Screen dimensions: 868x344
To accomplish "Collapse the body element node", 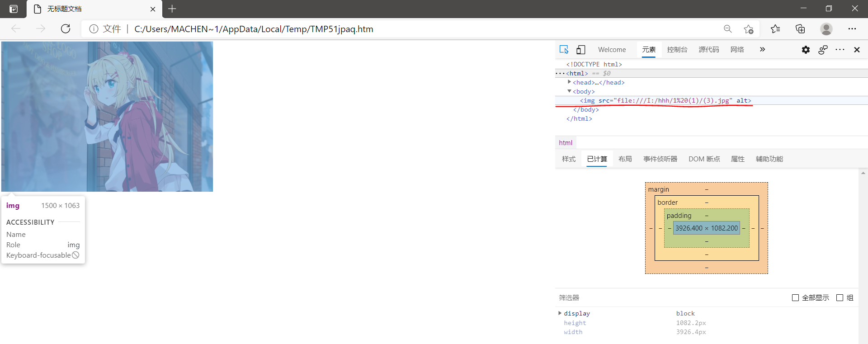I will (x=570, y=91).
